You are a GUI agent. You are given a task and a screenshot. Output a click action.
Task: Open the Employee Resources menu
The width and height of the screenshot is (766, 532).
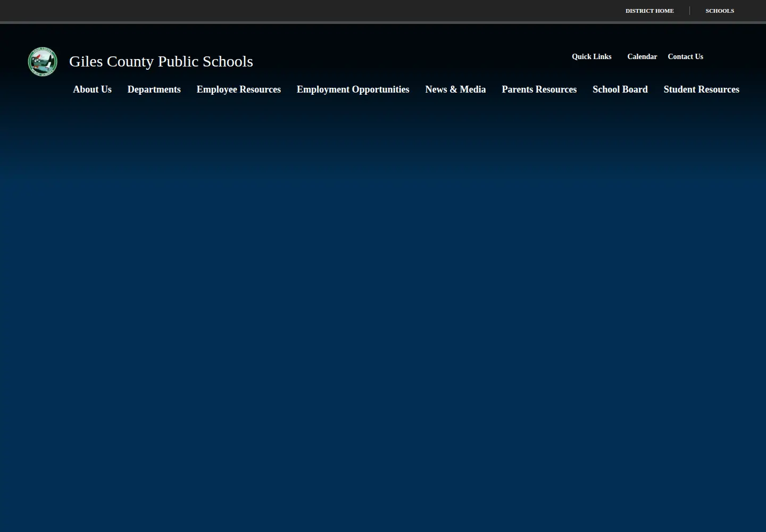click(x=239, y=89)
